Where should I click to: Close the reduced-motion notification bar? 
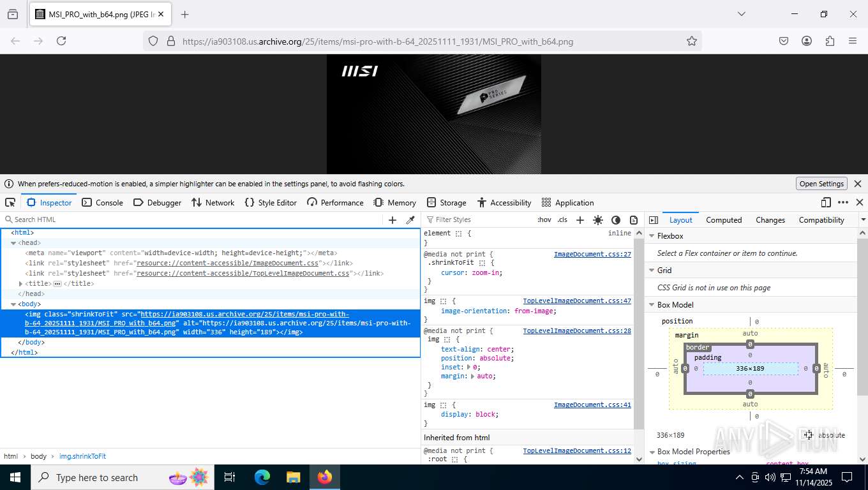point(858,184)
